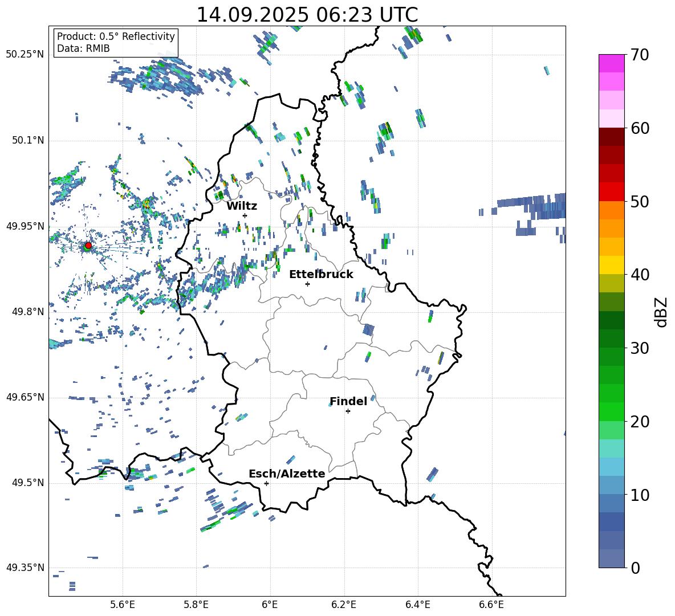Click the light cyan colorbar segment near 15
This screenshot has height=616, width=675.
coord(611,448)
